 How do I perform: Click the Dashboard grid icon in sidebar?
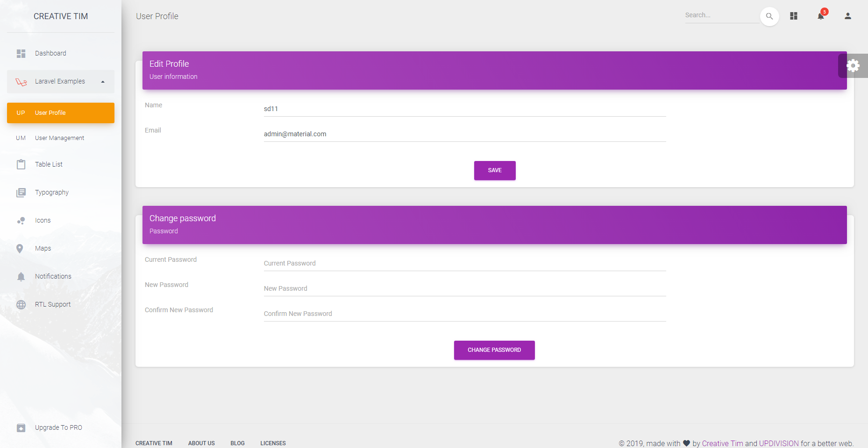[x=21, y=54]
